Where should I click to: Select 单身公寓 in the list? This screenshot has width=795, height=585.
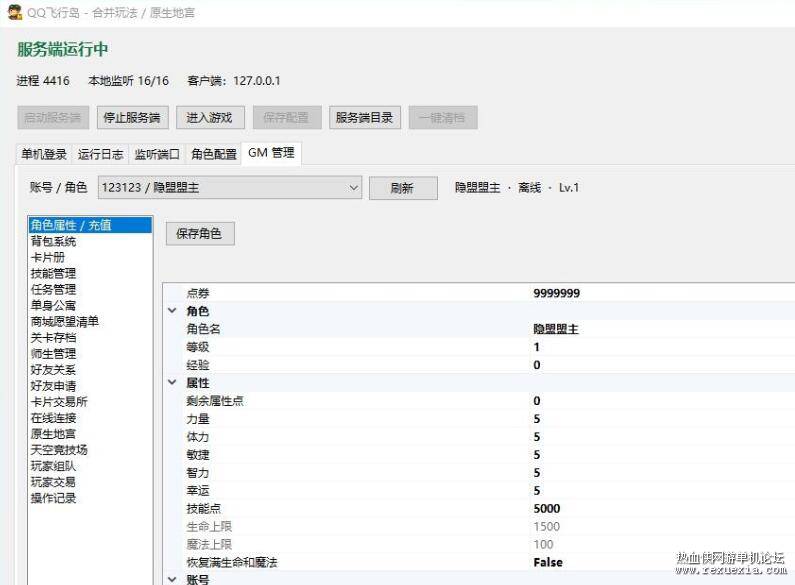click(90, 305)
